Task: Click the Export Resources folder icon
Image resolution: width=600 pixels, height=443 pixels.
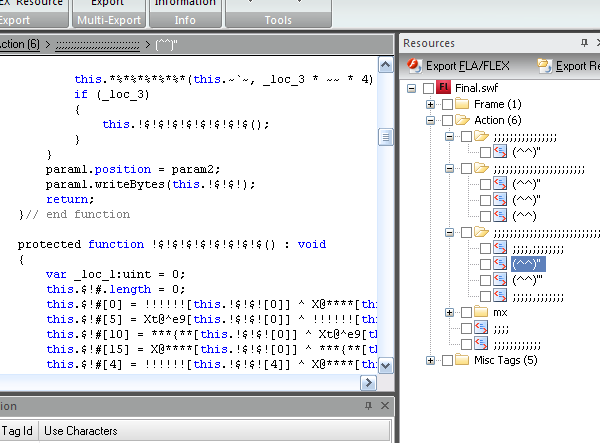Action: (545, 66)
